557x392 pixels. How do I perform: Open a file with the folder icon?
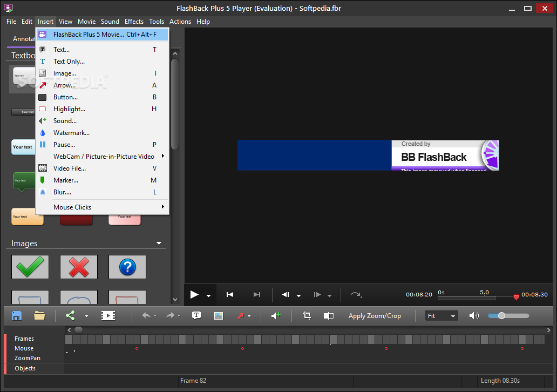coord(39,315)
